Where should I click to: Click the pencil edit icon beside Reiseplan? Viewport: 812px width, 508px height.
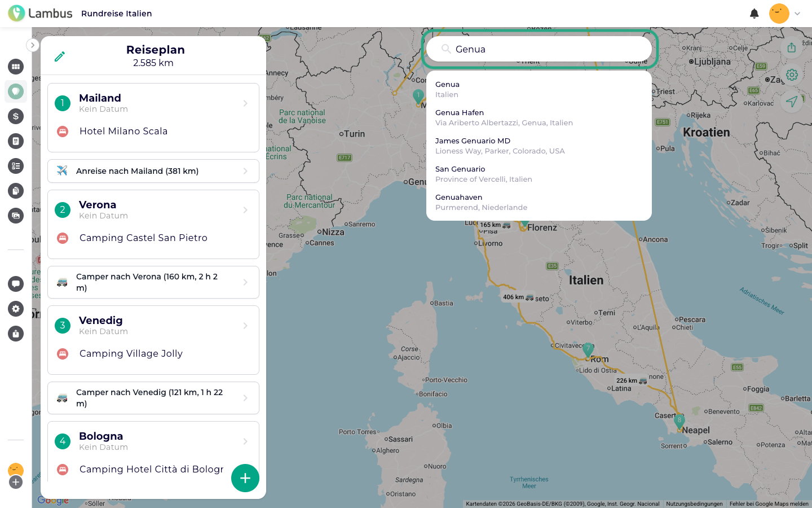(x=60, y=56)
